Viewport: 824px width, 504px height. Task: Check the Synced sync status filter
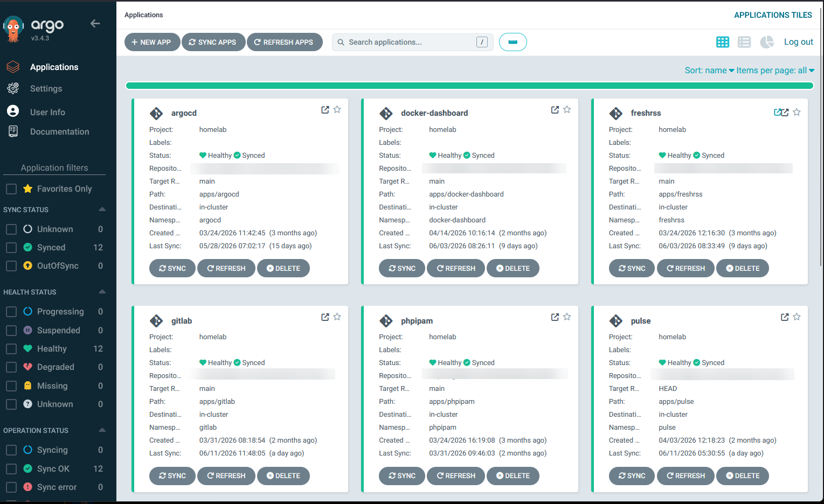pyautogui.click(x=11, y=248)
